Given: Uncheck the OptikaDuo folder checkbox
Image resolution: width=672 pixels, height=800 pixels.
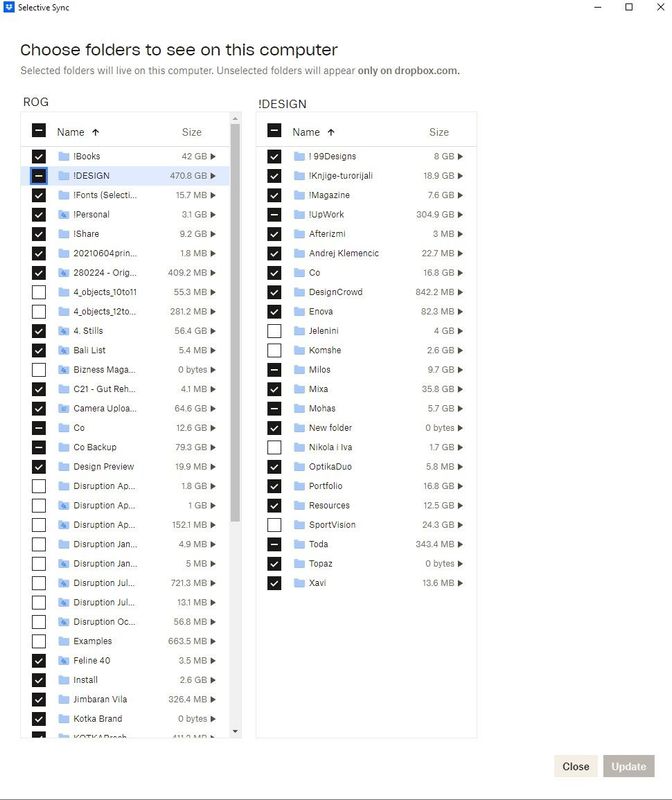Looking at the screenshot, I should tap(274, 466).
